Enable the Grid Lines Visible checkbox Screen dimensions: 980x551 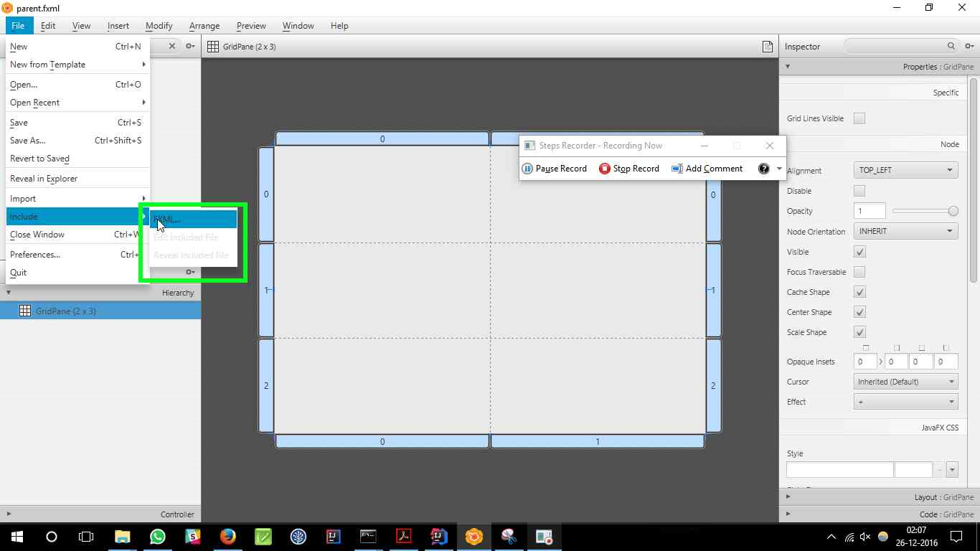(x=859, y=118)
